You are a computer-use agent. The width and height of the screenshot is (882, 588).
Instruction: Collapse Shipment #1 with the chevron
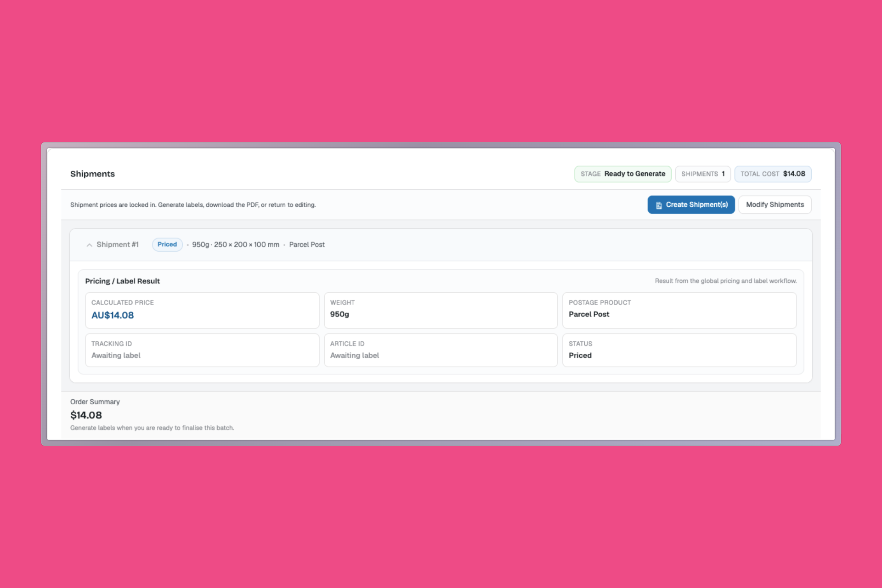pos(90,245)
